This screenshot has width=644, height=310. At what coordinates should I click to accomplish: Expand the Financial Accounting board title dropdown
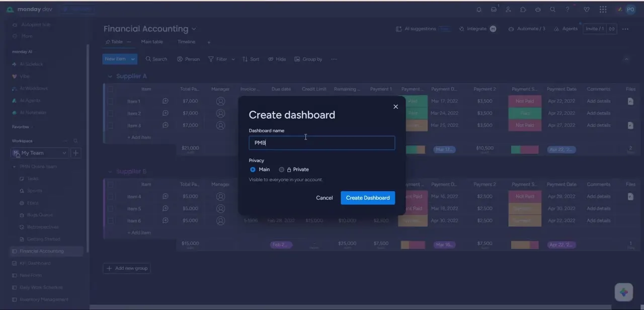194,29
